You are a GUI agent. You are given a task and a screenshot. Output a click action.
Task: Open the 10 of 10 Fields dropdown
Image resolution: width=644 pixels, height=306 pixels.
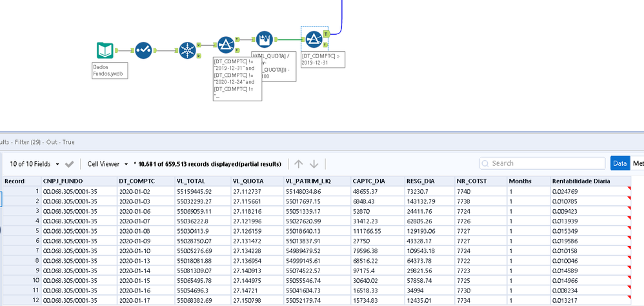click(x=34, y=164)
